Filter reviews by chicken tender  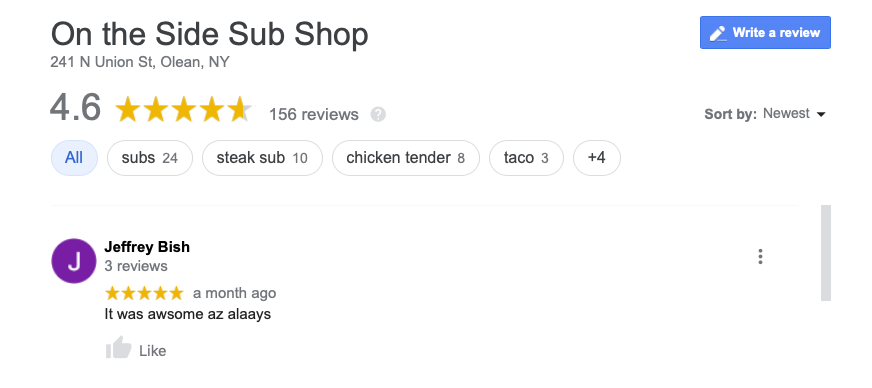click(x=405, y=158)
